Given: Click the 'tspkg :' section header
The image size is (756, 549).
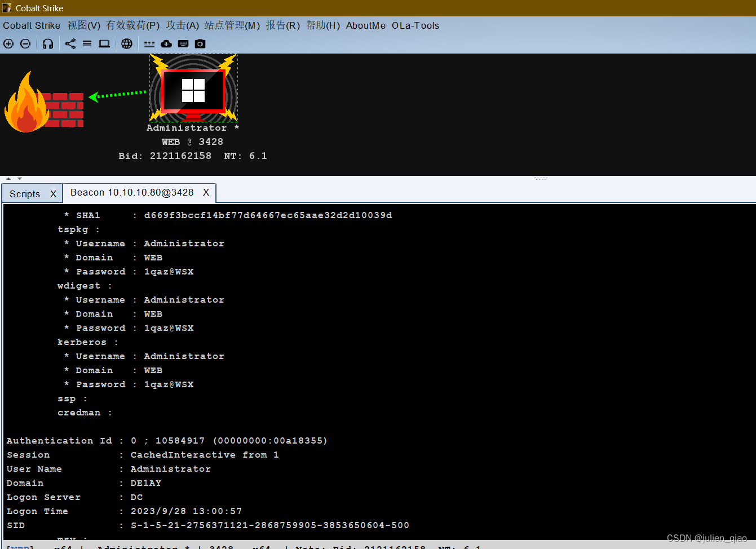Looking at the screenshot, I should pos(78,229).
